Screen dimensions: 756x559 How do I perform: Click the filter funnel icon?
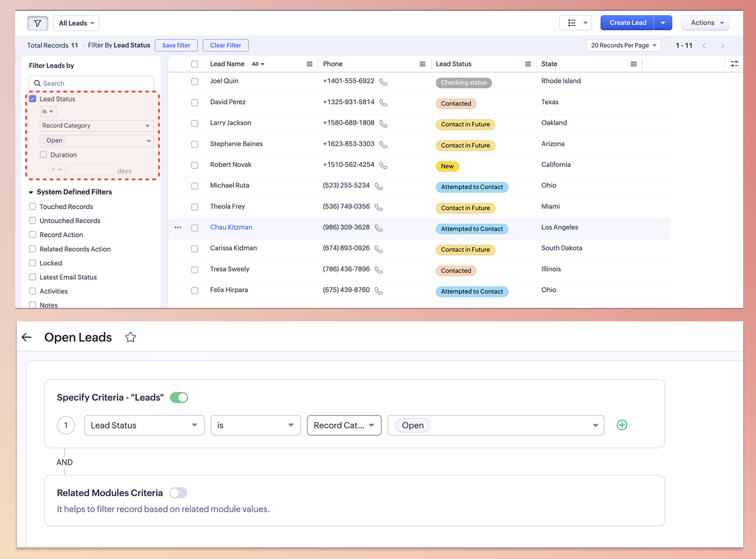(x=37, y=23)
